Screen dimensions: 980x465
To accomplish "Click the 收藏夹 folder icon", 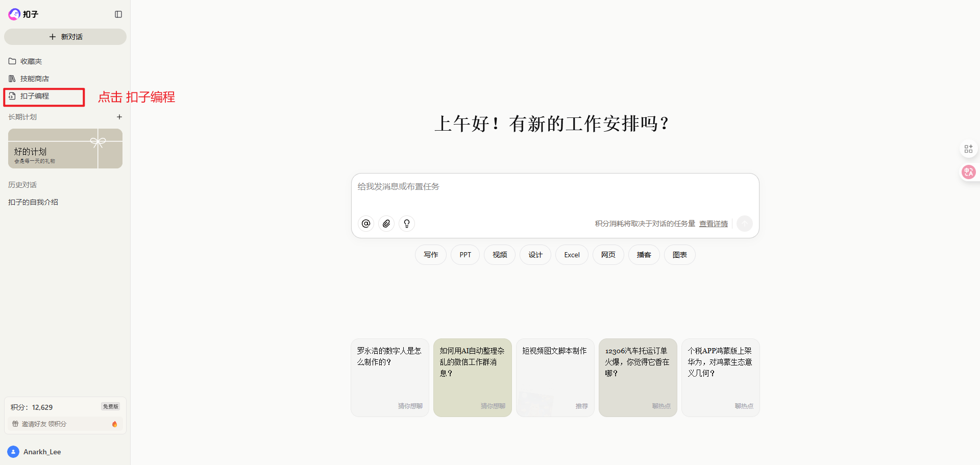I will [x=12, y=61].
